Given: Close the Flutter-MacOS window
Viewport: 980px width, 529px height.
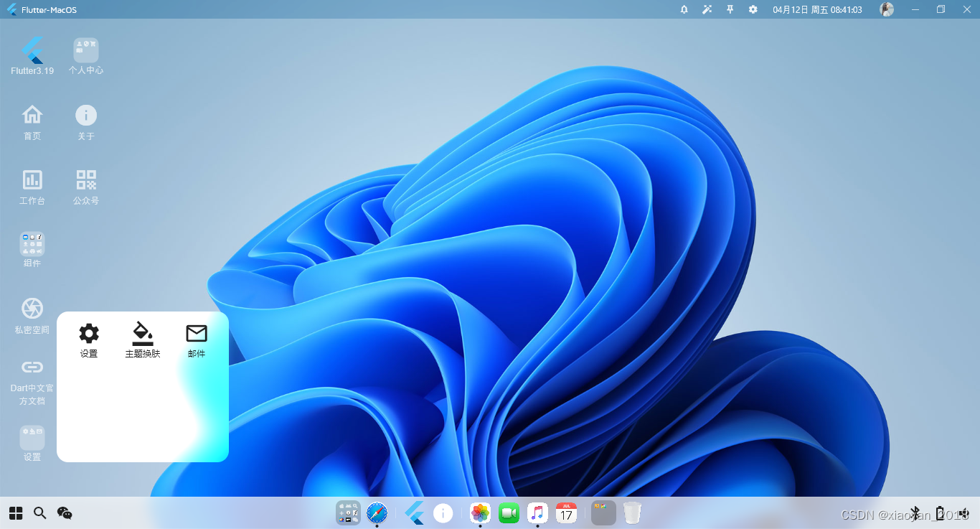Looking at the screenshot, I should [966, 9].
